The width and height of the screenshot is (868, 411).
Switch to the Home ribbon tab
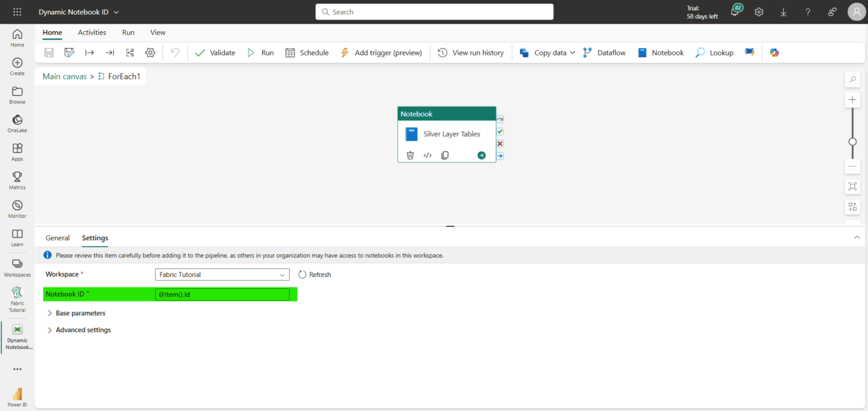(x=53, y=32)
